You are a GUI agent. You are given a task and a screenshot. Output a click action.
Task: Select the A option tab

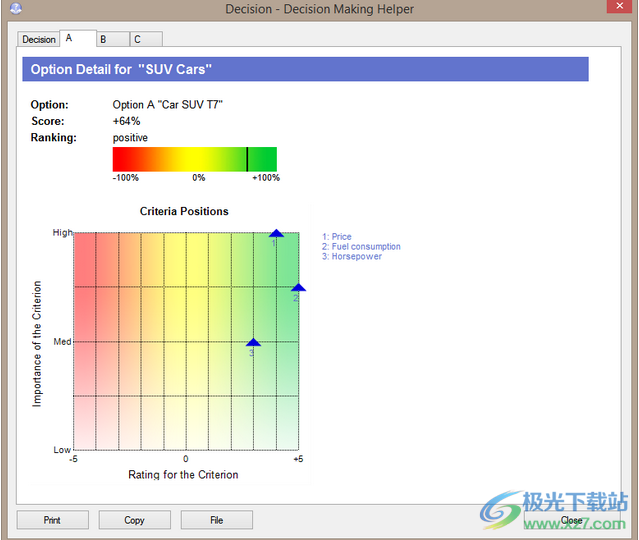[70, 38]
